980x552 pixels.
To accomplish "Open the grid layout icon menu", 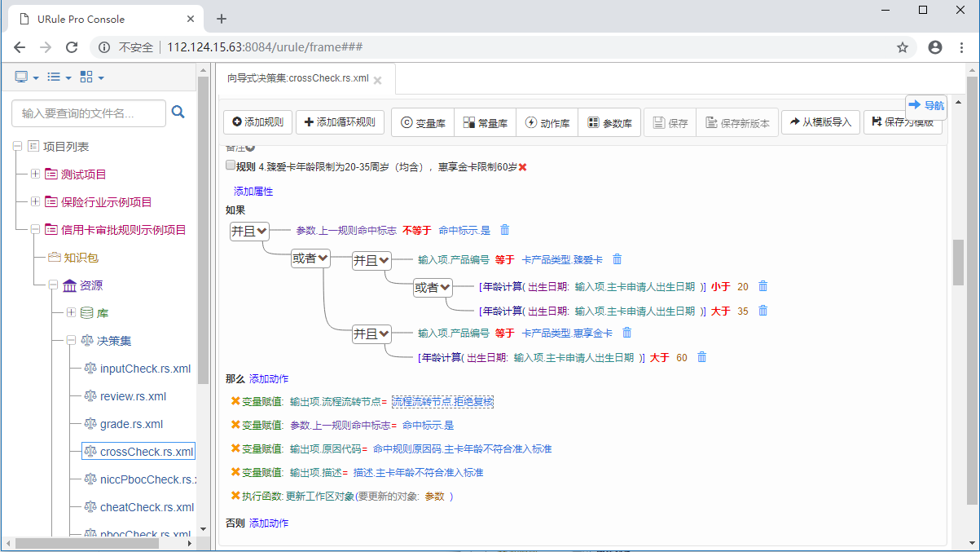I will 91,77.
